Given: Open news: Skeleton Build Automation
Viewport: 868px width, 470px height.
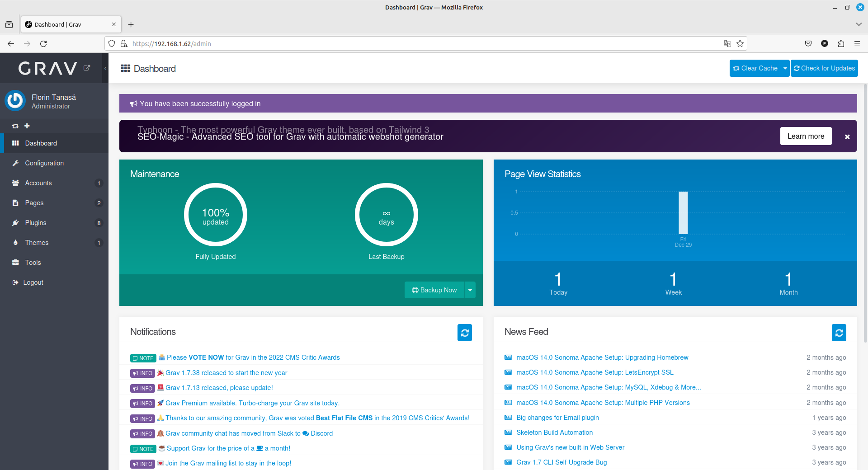Looking at the screenshot, I should [554, 432].
